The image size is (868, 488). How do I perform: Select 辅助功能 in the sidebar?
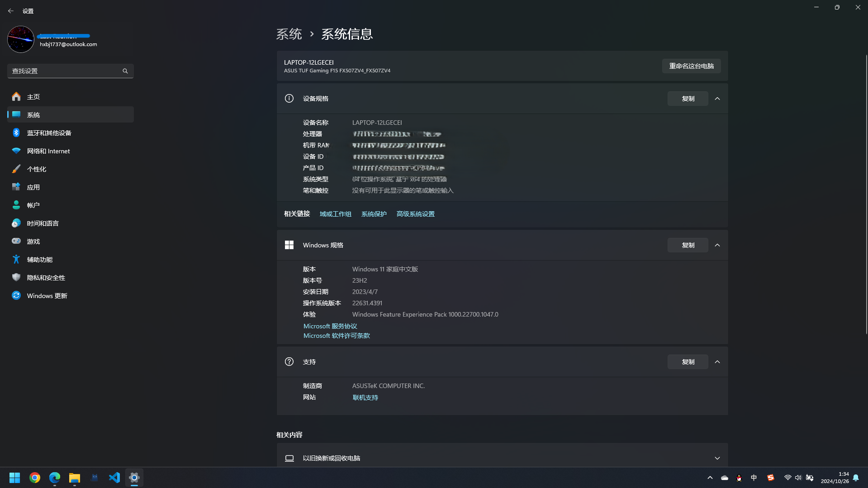click(39, 260)
